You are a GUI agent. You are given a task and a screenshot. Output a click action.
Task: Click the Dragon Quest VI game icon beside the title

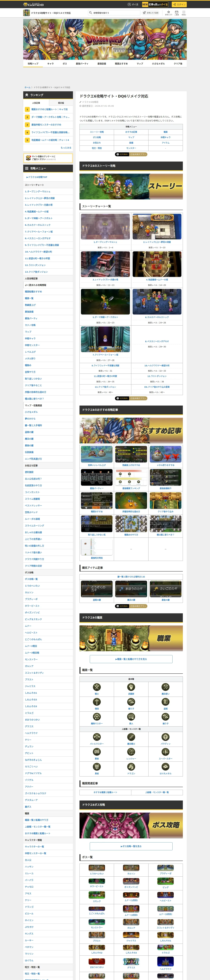[x=26, y=13]
